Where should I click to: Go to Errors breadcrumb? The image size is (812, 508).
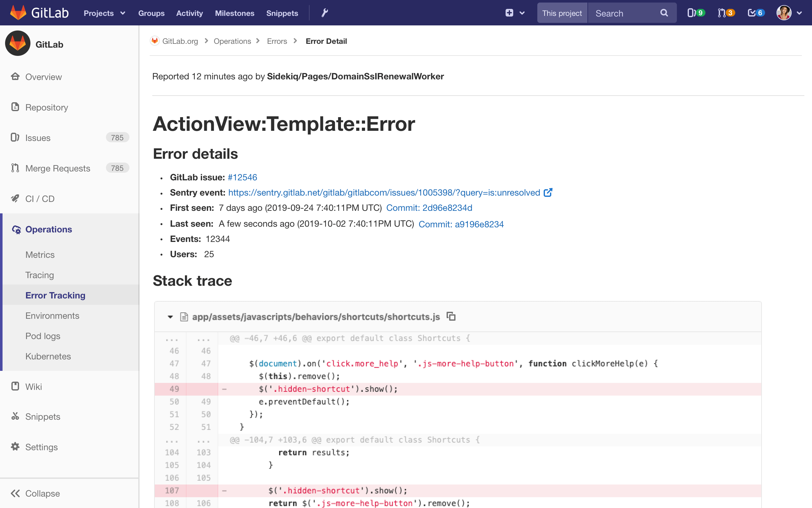click(x=277, y=41)
